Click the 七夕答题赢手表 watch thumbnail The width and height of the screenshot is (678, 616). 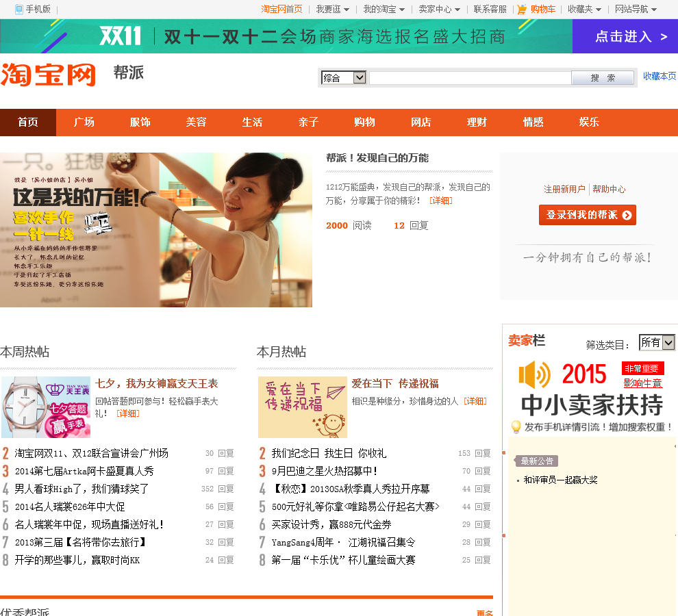pyautogui.click(x=46, y=407)
